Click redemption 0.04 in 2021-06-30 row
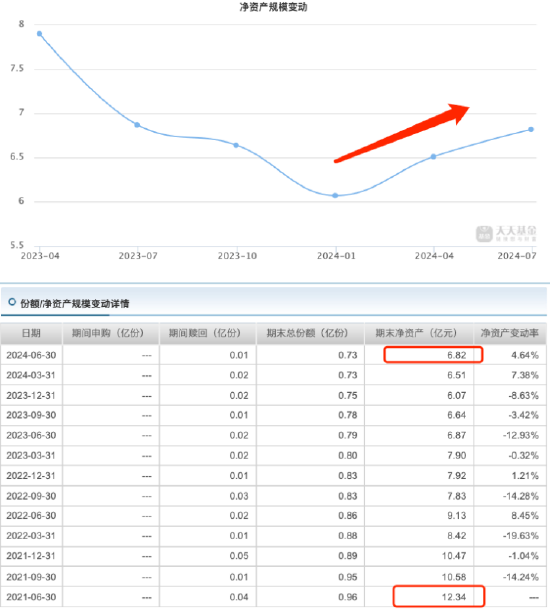 [239, 597]
